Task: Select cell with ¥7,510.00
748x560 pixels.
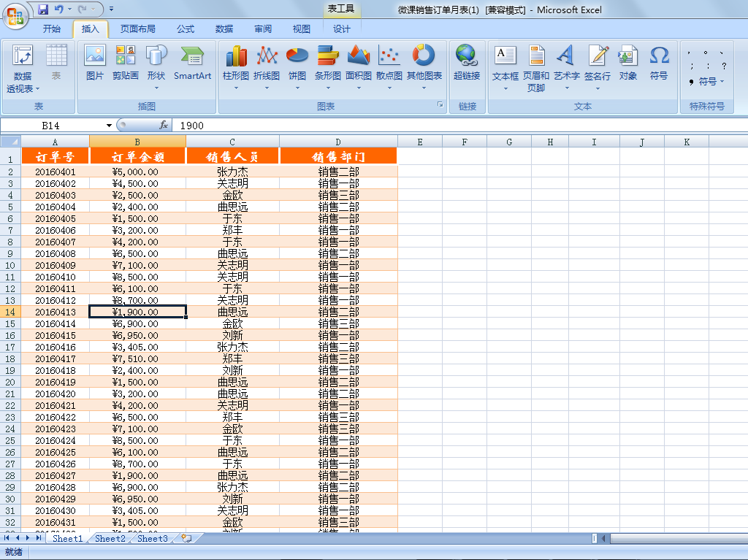Action: [137, 358]
